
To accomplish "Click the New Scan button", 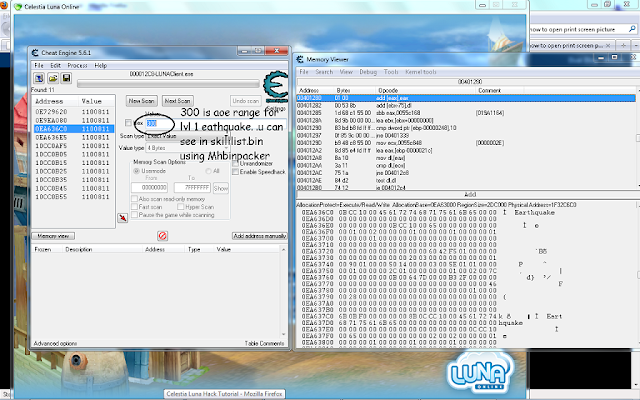I will pyautogui.click(x=141, y=101).
